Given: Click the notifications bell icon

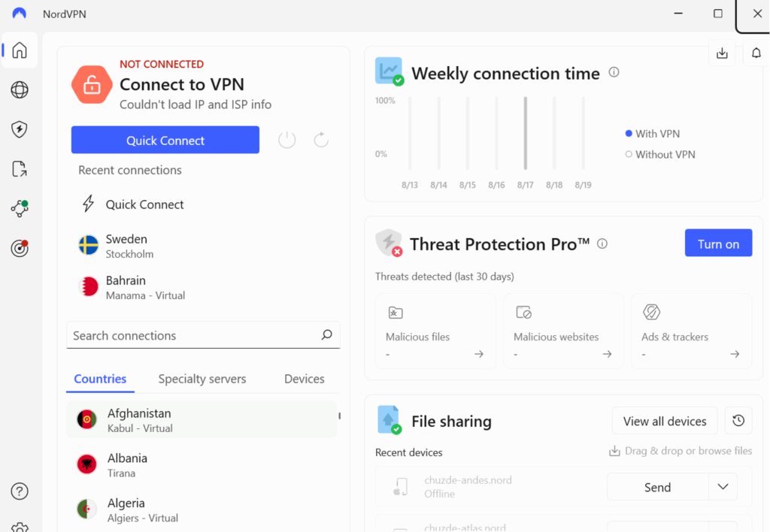Looking at the screenshot, I should point(756,53).
